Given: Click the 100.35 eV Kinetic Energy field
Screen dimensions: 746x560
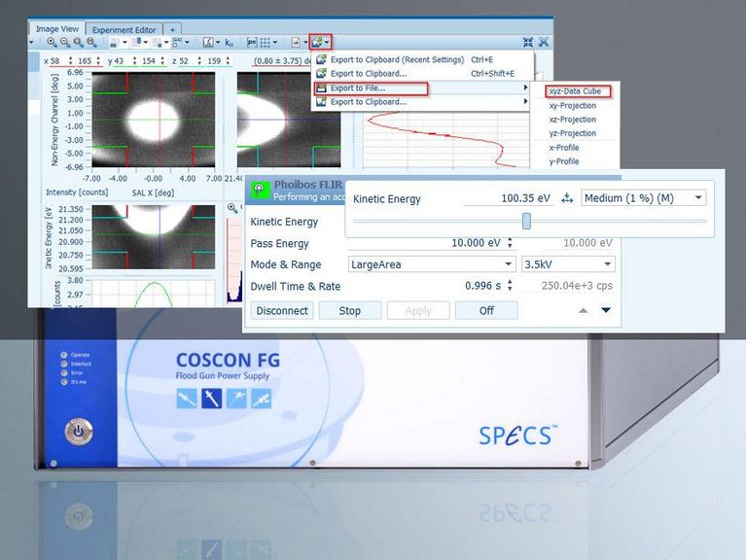Looking at the screenshot, I should pos(508,198).
